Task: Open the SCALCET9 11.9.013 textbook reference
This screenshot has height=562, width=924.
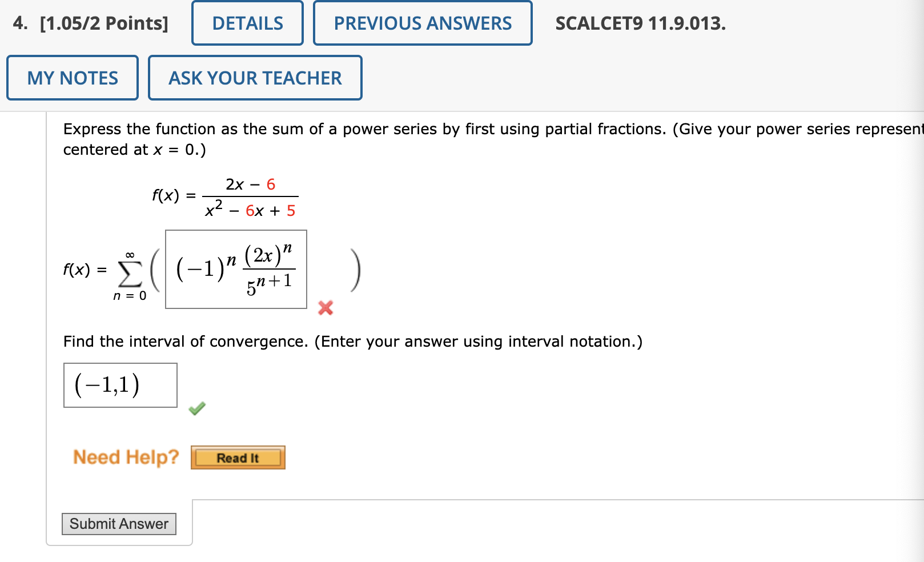Action: click(641, 23)
